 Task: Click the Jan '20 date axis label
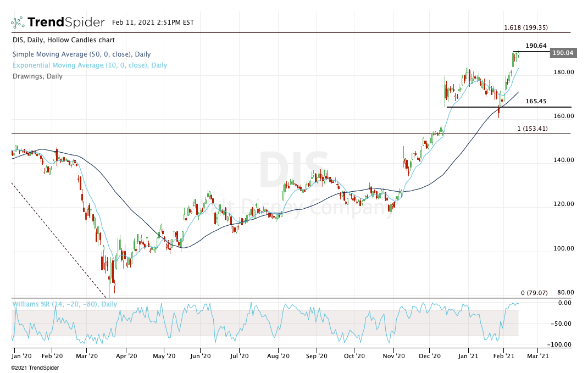[22, 356]
